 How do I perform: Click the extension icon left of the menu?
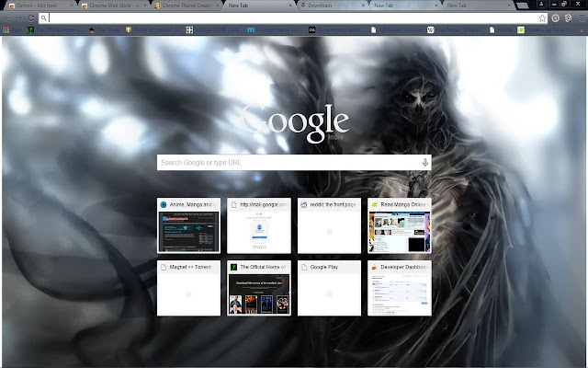568,18
